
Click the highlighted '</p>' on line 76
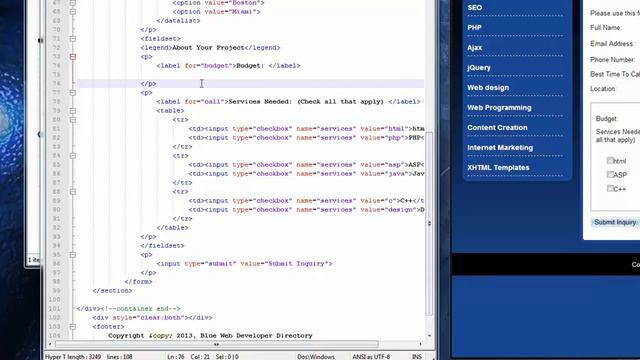[148, 84]
